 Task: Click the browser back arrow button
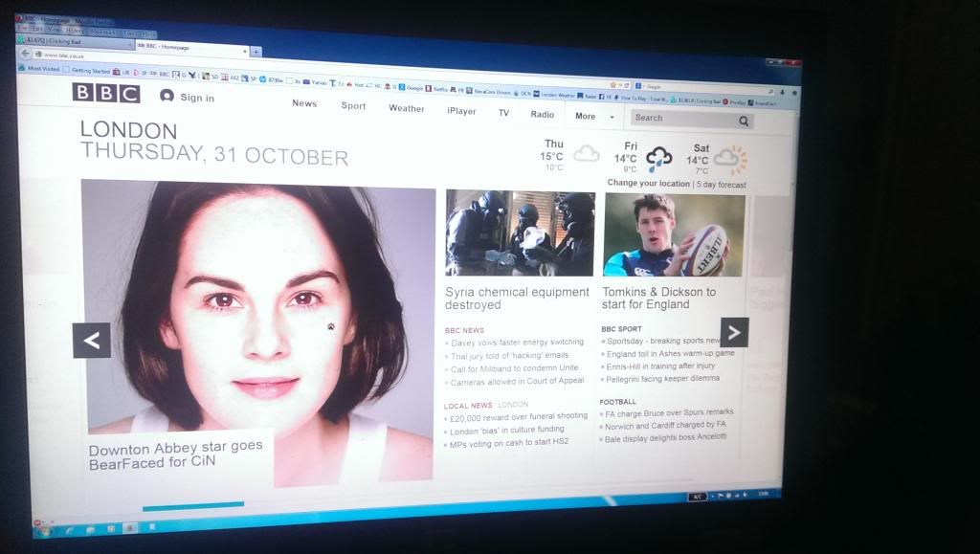(26, 53)
